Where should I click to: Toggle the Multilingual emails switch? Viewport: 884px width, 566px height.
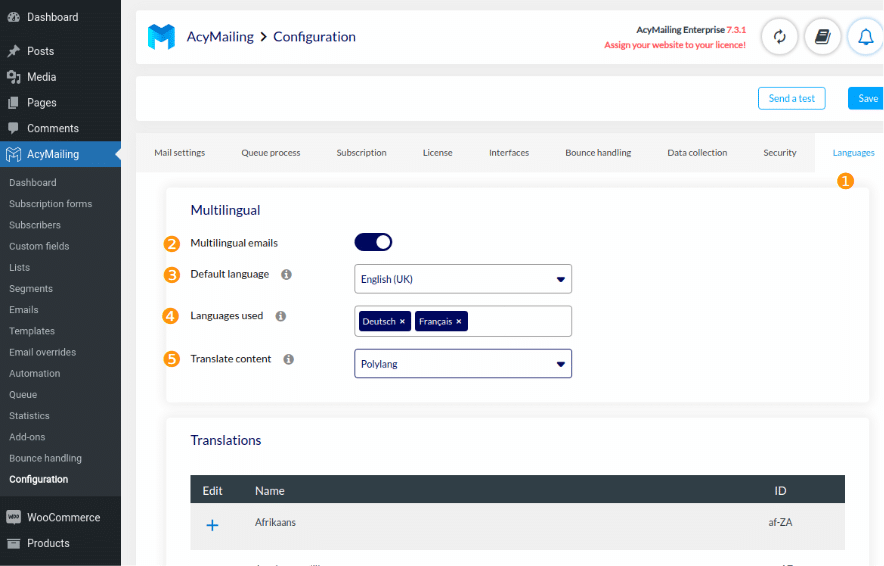tap(373, 242)
